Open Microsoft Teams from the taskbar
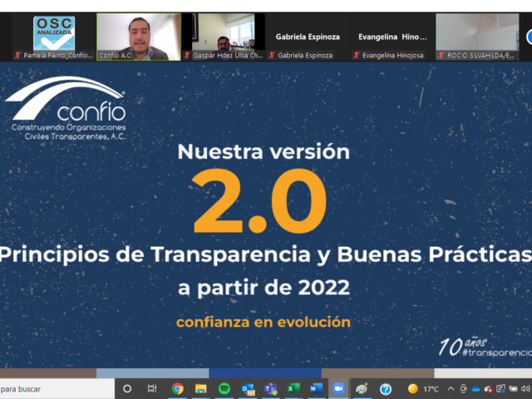Screen dimensions: 532x399 (x=271, y=389)
